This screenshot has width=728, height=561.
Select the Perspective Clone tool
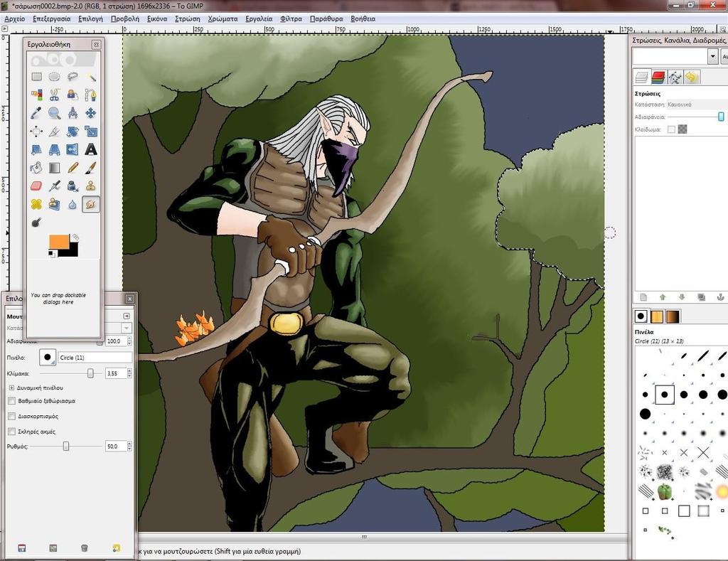point(54,204)
